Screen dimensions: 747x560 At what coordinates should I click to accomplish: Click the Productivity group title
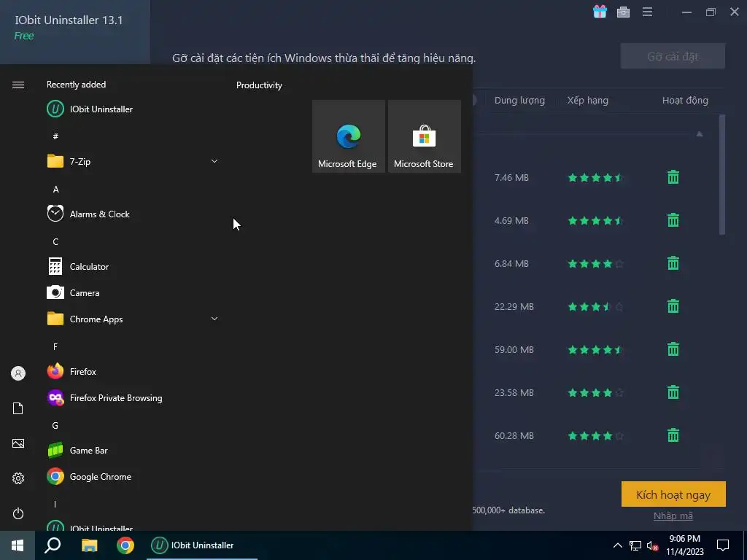point(259,85)
